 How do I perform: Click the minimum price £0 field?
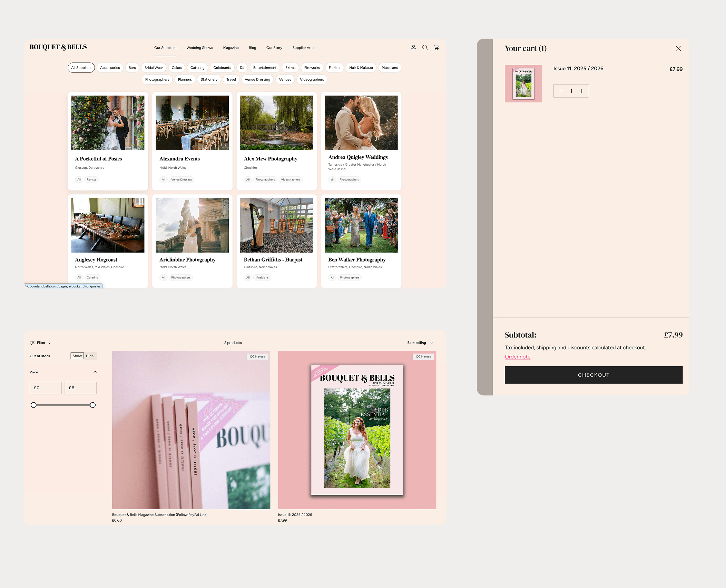pyautogui.click(x=46, y=388)
